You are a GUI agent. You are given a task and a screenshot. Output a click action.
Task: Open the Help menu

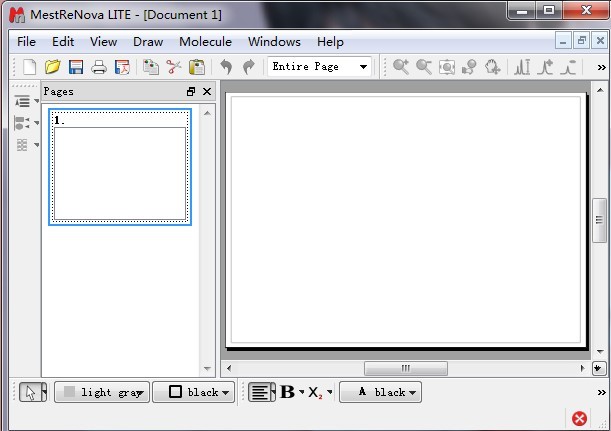[x=330, y=42]
